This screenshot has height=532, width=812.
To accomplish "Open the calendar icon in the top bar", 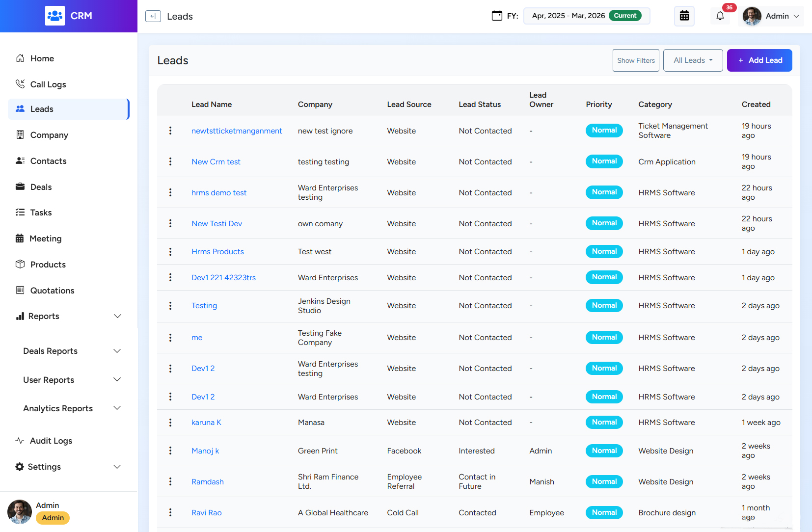I will point(684,15).
